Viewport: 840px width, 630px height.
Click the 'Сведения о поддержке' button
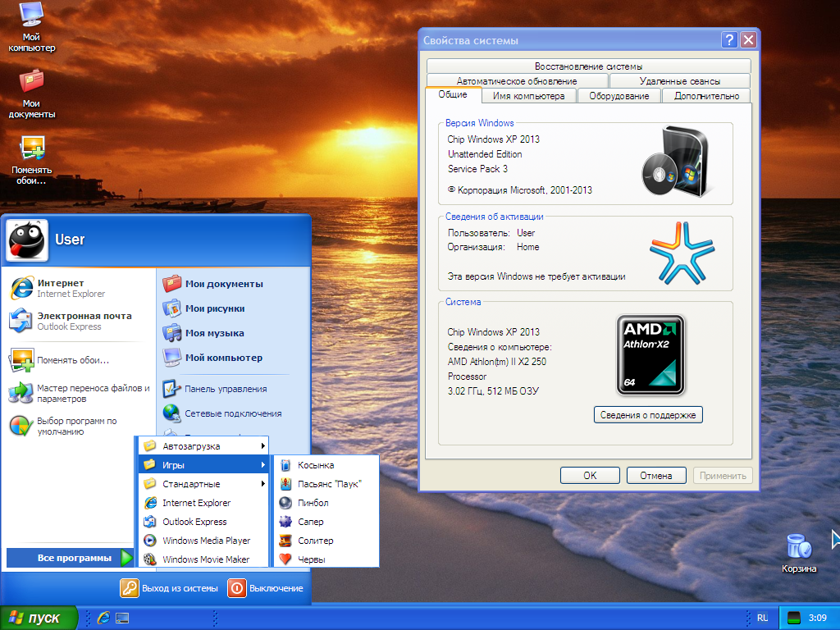[648, 414]
